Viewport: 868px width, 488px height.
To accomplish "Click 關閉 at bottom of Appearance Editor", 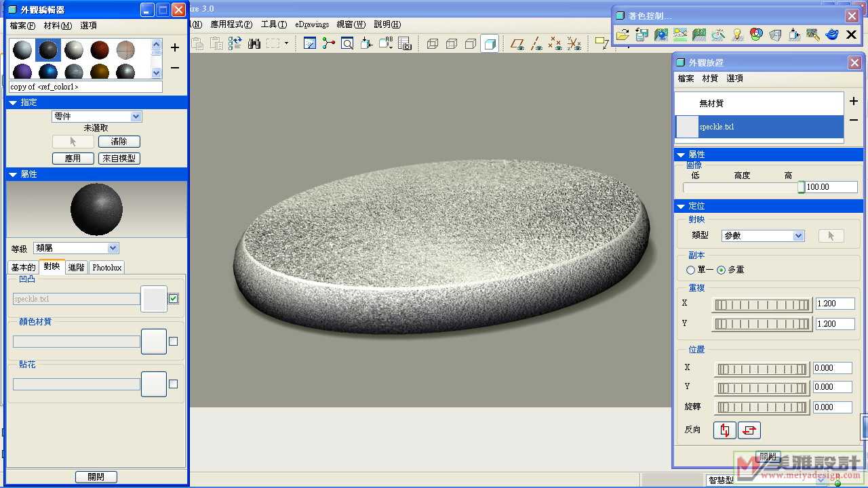I will pyautogui.click(x=96, y=477).
